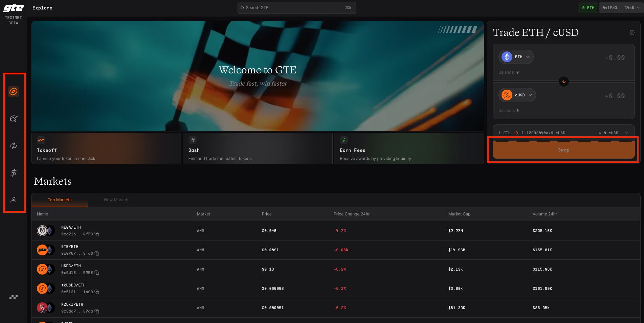This screenshot has height=323, width=644.
Task: Open the Explore compass icon in sidebar
Action: click(14, 92)
